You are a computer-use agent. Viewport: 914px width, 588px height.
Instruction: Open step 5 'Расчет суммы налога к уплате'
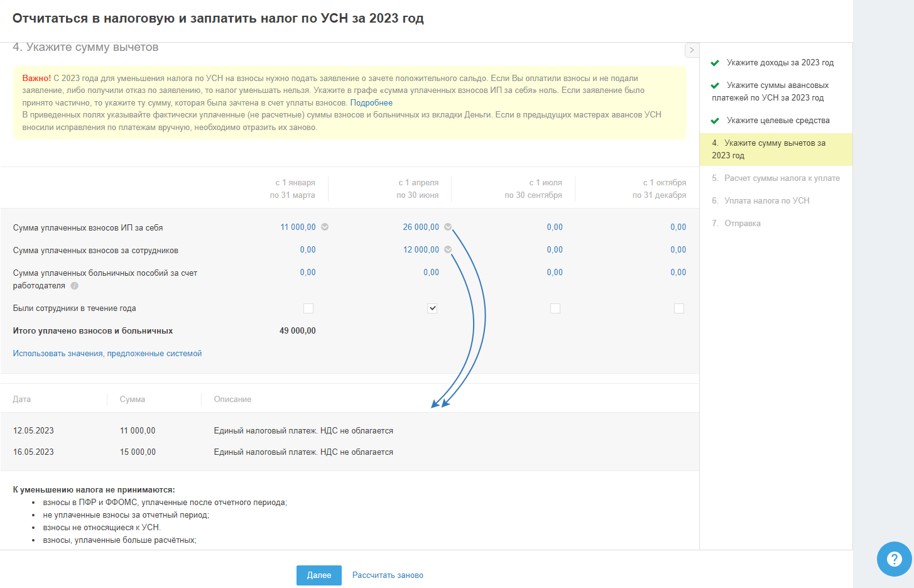(781, 178)
